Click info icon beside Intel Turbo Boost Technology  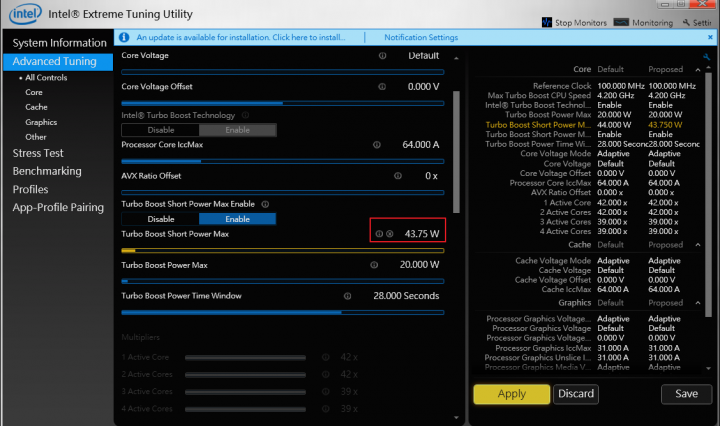click(245, 115)
